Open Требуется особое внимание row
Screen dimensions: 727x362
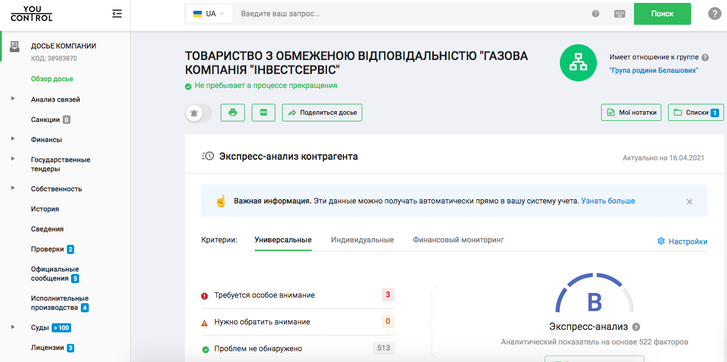tap(298, 295)
